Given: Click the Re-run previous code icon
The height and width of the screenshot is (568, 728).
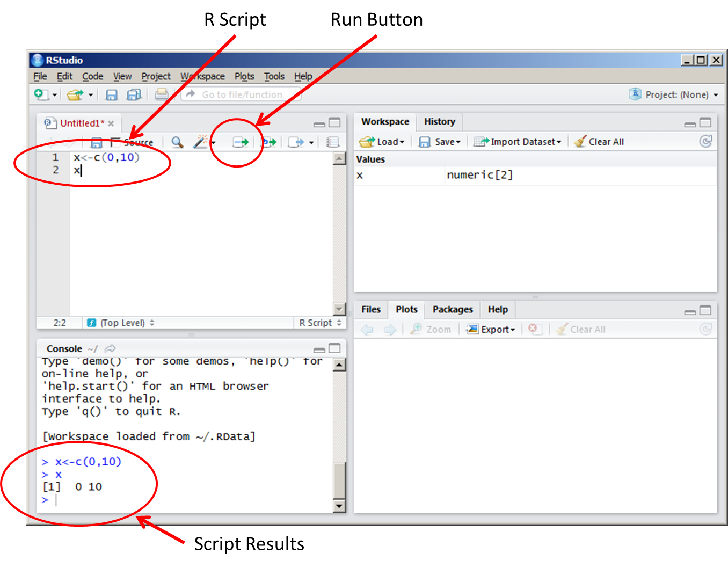Looking at the screenshot, I should coord(270,142).
